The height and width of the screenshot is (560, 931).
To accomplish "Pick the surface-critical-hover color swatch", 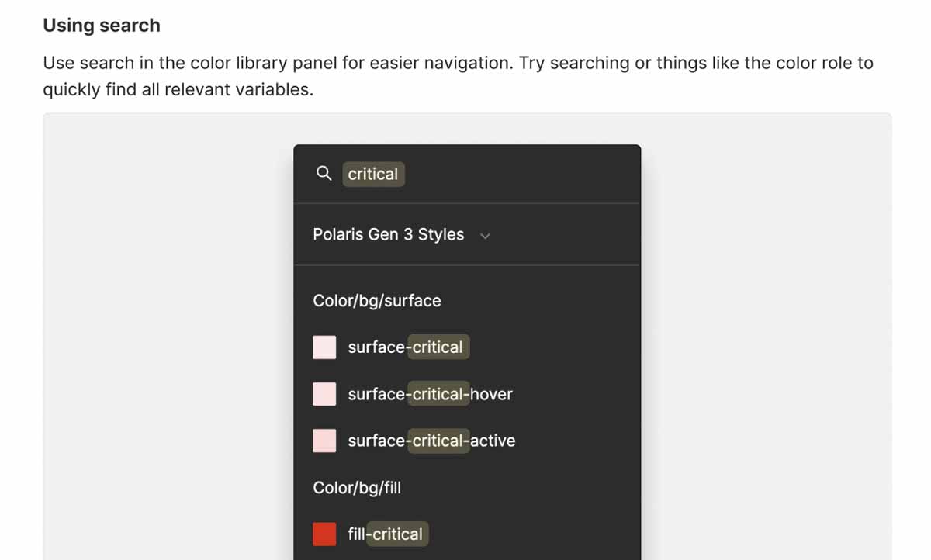I will tap(324, 394).
